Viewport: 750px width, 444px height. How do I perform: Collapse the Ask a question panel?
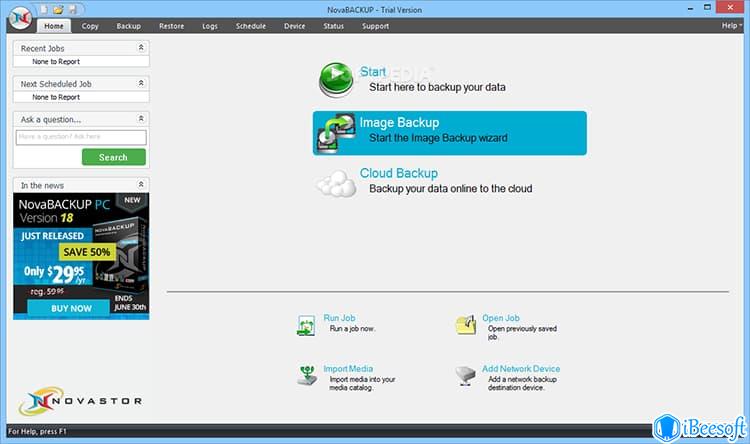[x=141, y=118]
